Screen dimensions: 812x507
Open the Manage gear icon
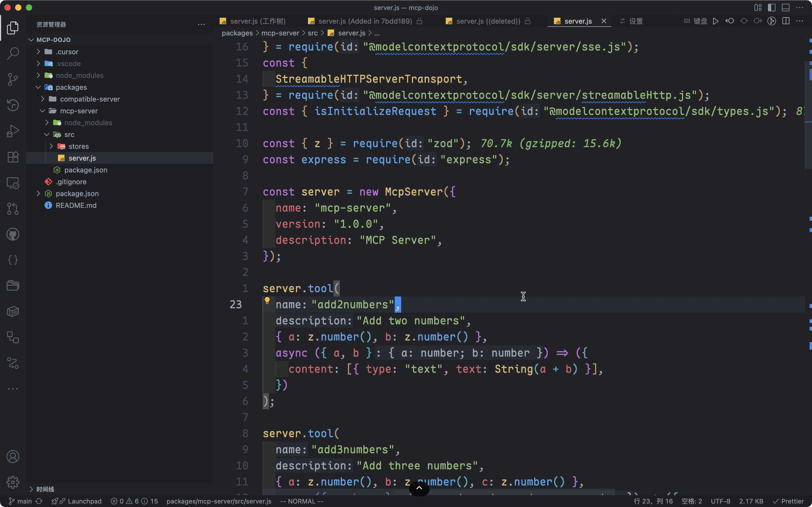(x=13, y=482)
